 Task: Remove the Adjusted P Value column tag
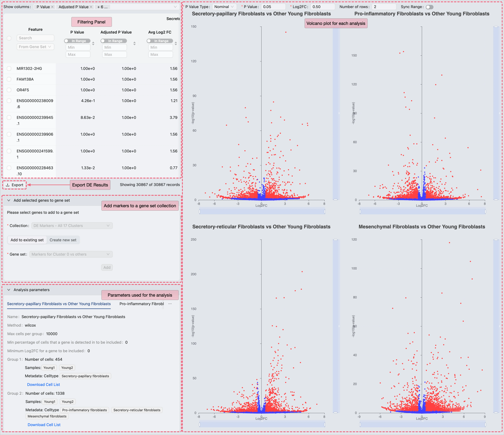91,7
